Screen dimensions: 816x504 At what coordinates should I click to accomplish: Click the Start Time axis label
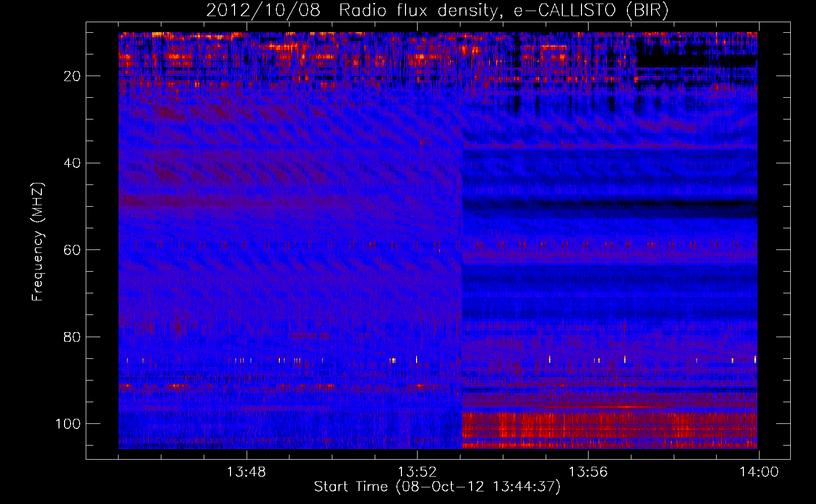click(x=437, y=487)
